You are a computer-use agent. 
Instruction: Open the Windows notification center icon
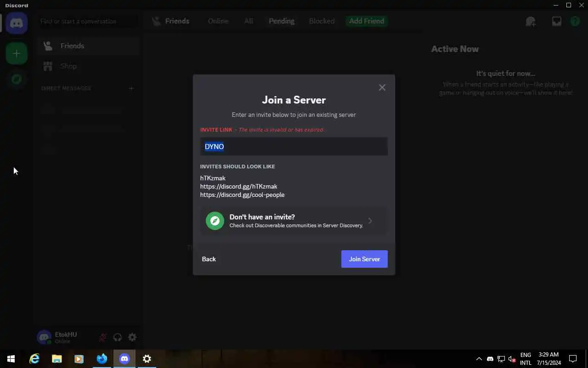573,359
